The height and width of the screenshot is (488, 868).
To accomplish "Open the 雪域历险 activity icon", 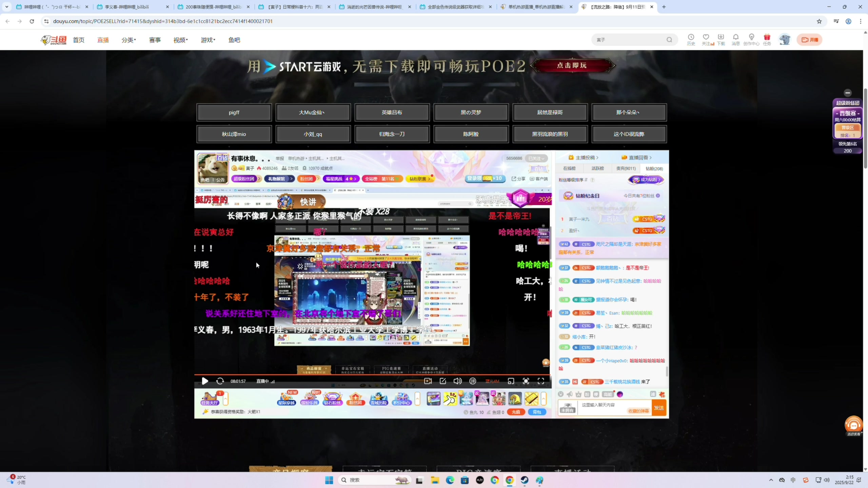I will click(x=378, y=399).
